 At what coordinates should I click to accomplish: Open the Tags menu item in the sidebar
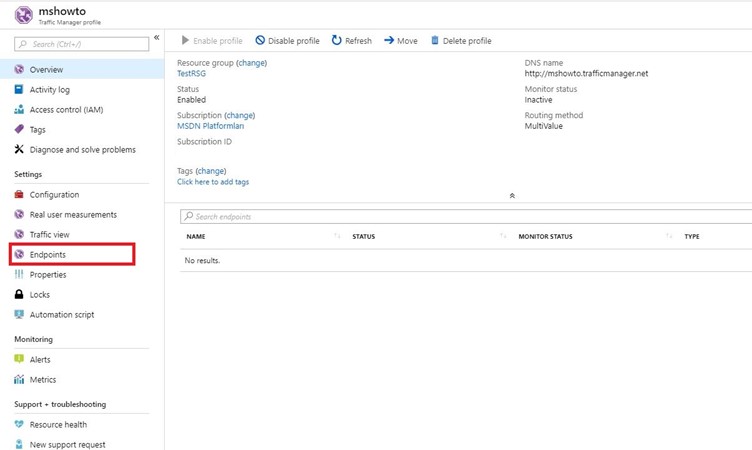(37, 130)
